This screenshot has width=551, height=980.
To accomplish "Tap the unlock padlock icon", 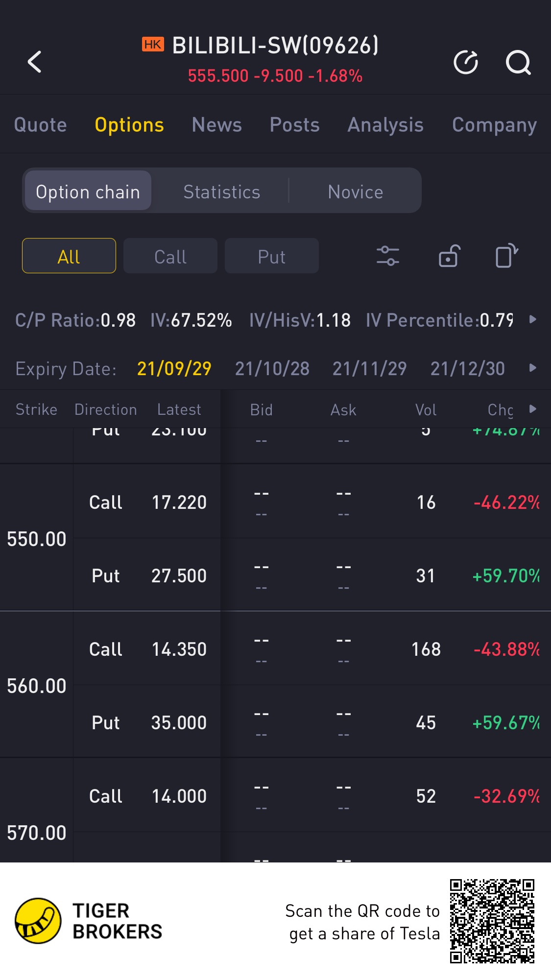I will coord(449,256).
